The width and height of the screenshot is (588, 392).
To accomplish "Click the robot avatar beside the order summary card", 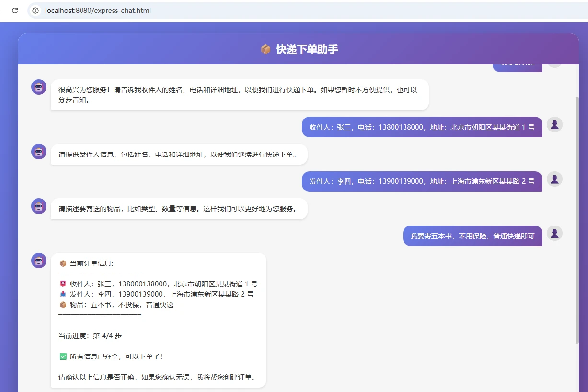I will click(38, 261).
